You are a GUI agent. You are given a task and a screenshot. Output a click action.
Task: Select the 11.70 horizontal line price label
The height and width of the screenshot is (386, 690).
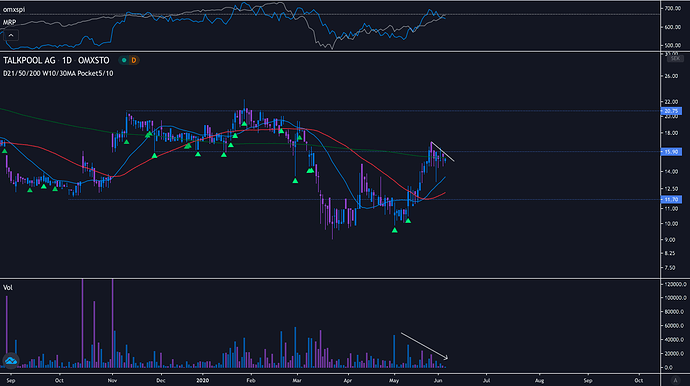coord(672,199)
